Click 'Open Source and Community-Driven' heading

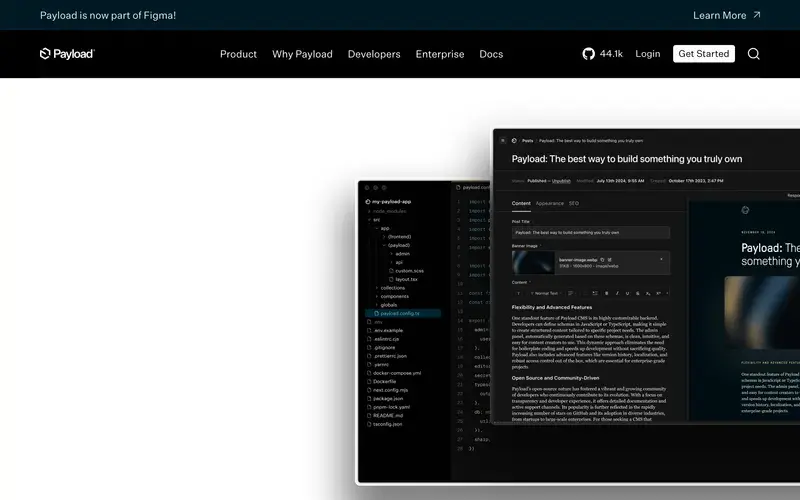(556, 378)
